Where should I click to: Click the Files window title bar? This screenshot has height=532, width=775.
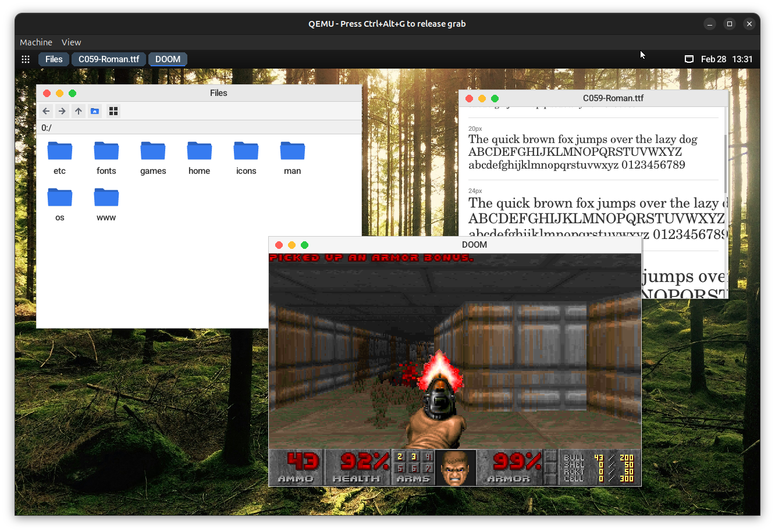pos(199,93)
